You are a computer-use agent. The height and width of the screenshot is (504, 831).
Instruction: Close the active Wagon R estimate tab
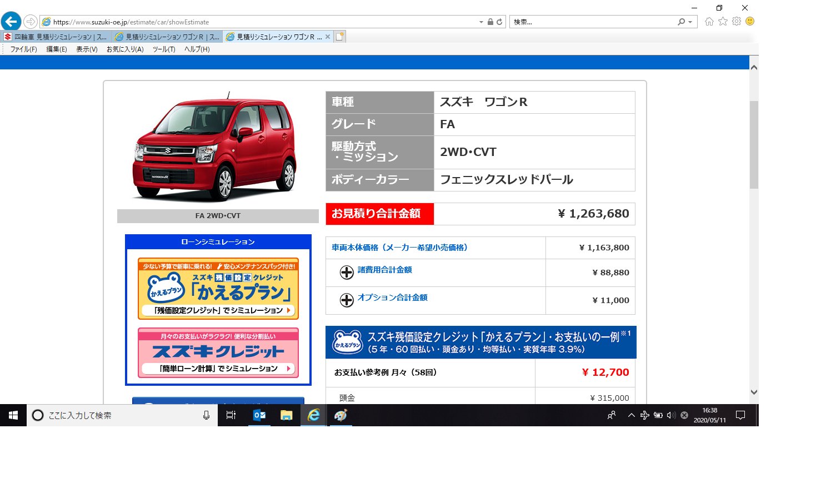[x=328, y=37]
